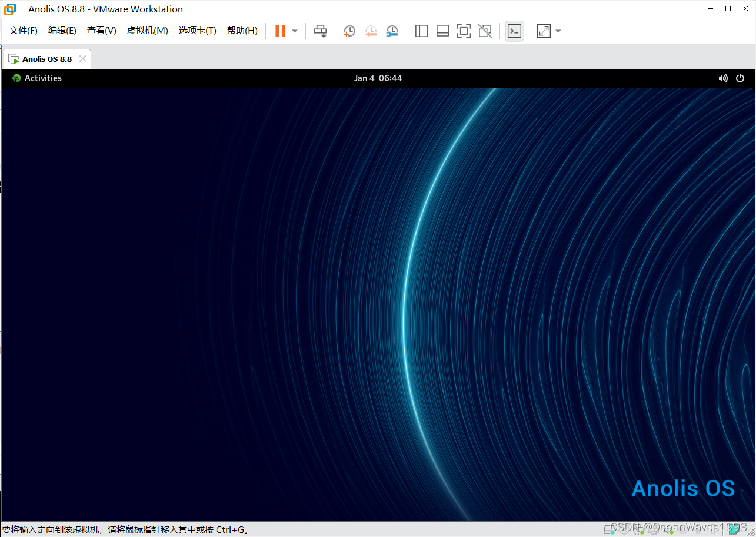Take a snapshot of this virtual machine
This screenshot has height=537, width=756.
click(x=349, y=31)
